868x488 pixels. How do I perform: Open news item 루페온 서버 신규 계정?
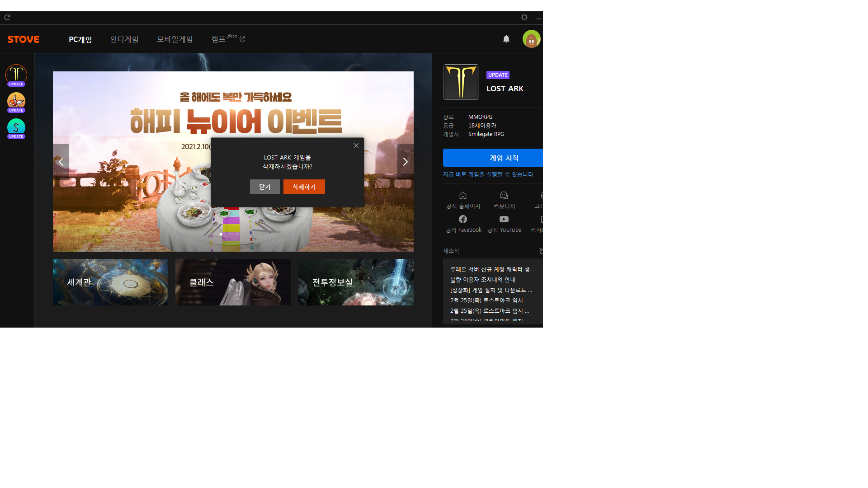coord(492,269)
